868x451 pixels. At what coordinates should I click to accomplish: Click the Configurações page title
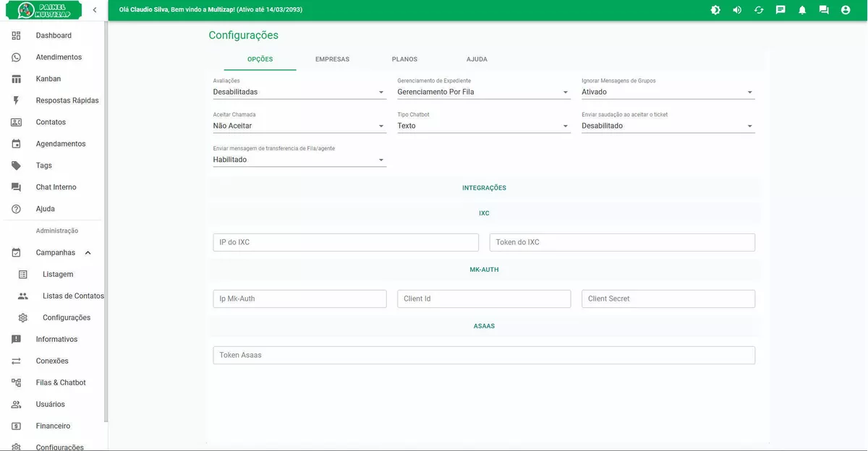tap(244, 35)
